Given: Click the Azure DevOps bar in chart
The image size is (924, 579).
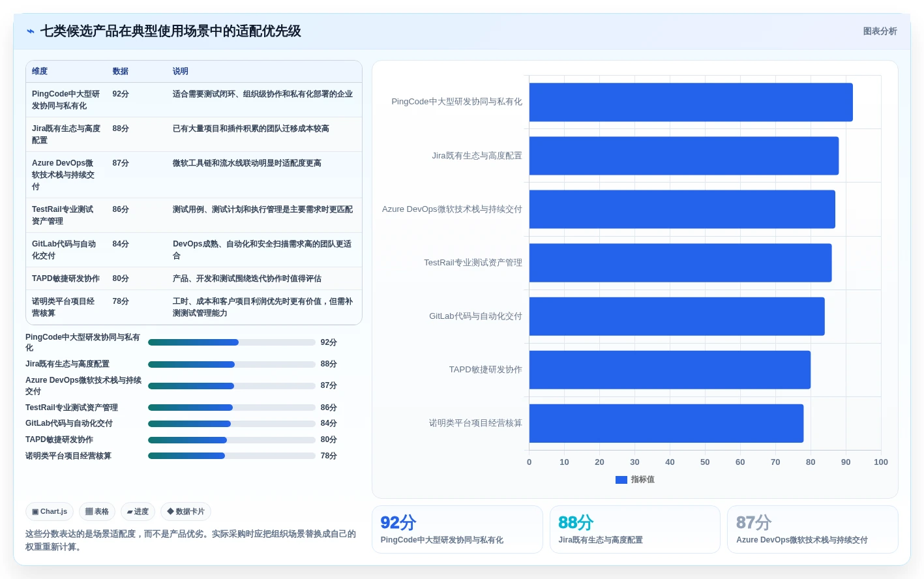Looking at the screenshot, I should tap(682, 209).
